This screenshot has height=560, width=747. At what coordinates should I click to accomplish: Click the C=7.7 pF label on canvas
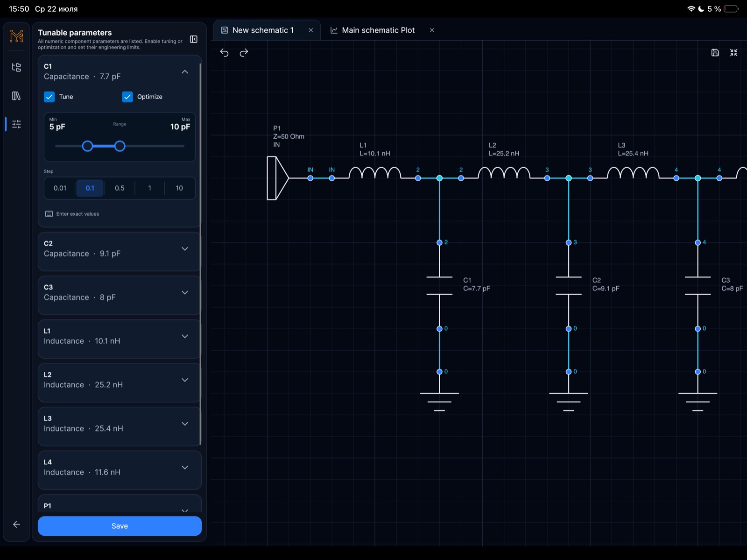pos(477,289)
